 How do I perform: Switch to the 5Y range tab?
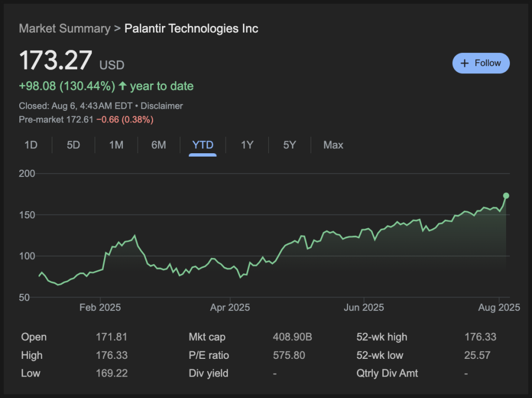coord(290,145)
